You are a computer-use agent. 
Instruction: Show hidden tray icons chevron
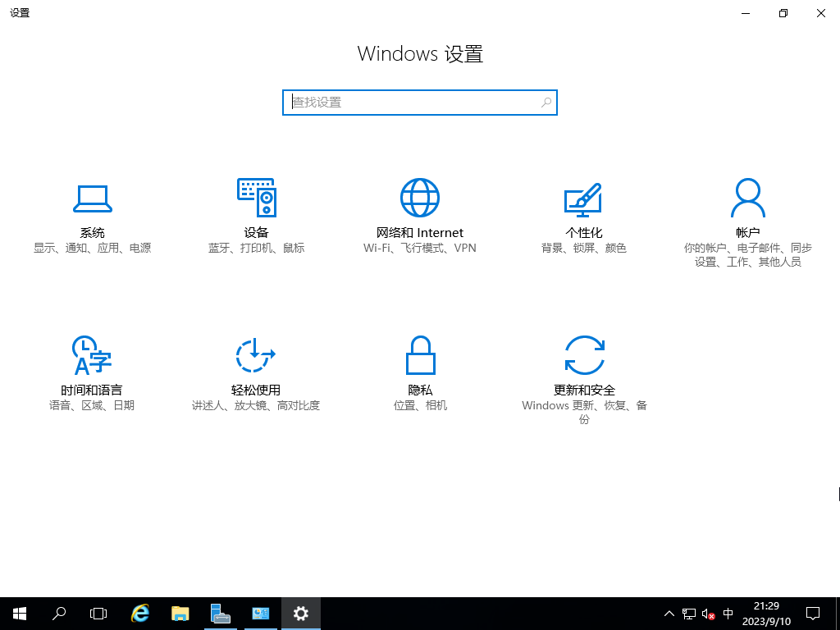[x=669, y=614]
